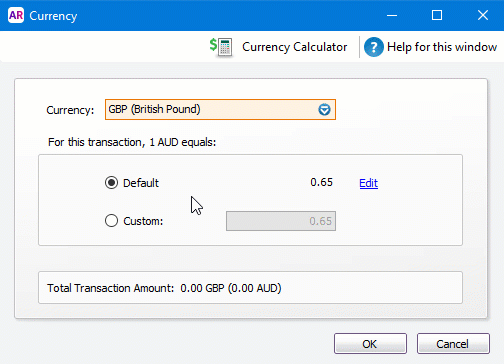Expand the Currency dropdown arrow
The height and width of the screenshot is (364, 504).
click(324, 109)
